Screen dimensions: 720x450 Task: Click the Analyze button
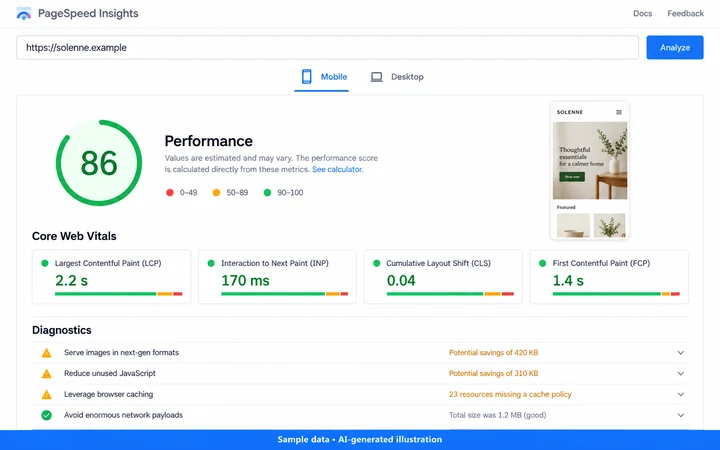[x=675, y=47]
